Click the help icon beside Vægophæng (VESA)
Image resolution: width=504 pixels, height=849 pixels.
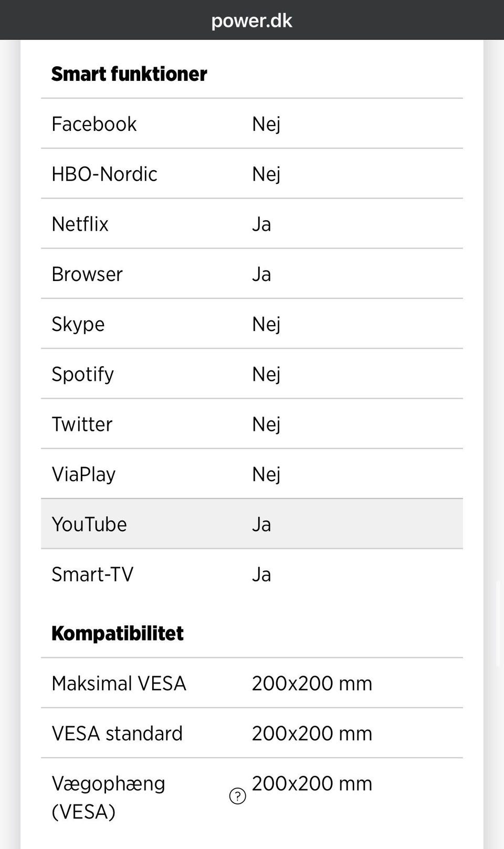(x=237, y=796)
